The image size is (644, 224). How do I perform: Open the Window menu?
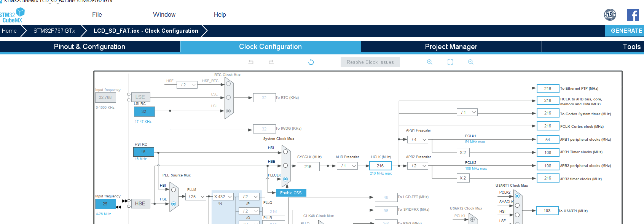164,14
